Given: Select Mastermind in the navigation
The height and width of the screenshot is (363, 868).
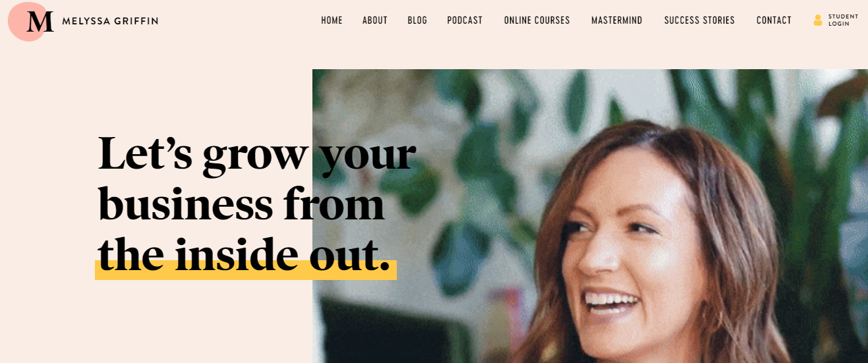Looking at the screenshot, I should [x=617, y=20].
